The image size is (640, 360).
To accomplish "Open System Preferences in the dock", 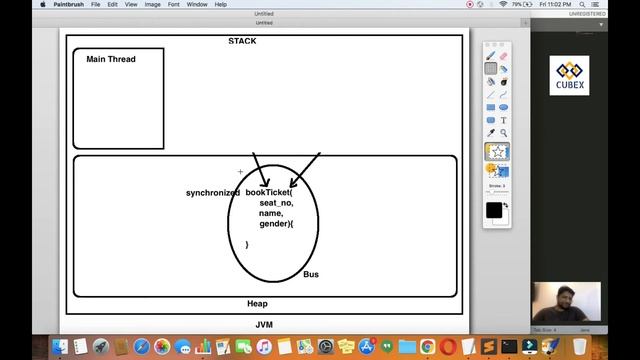I will pos(326,347).
